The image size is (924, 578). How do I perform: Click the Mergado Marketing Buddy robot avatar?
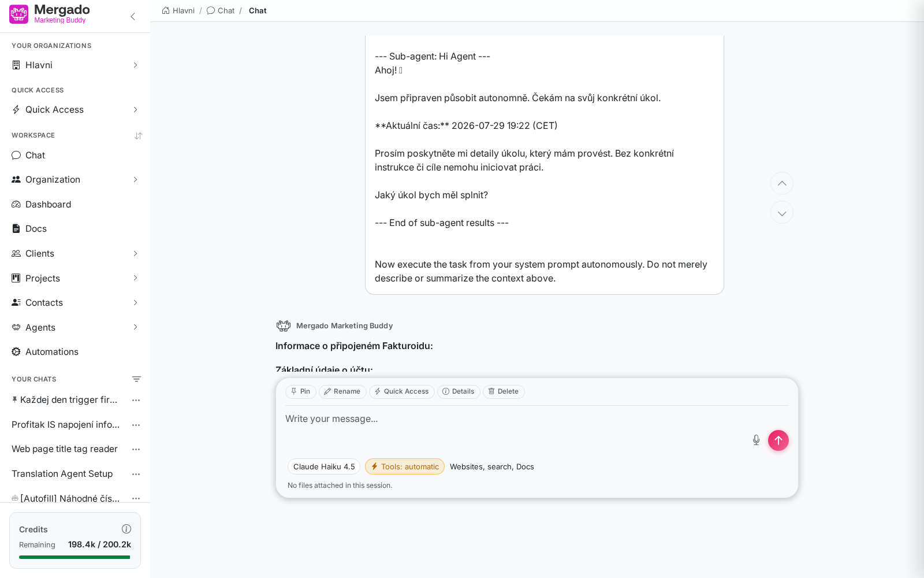tap(284, 326)
